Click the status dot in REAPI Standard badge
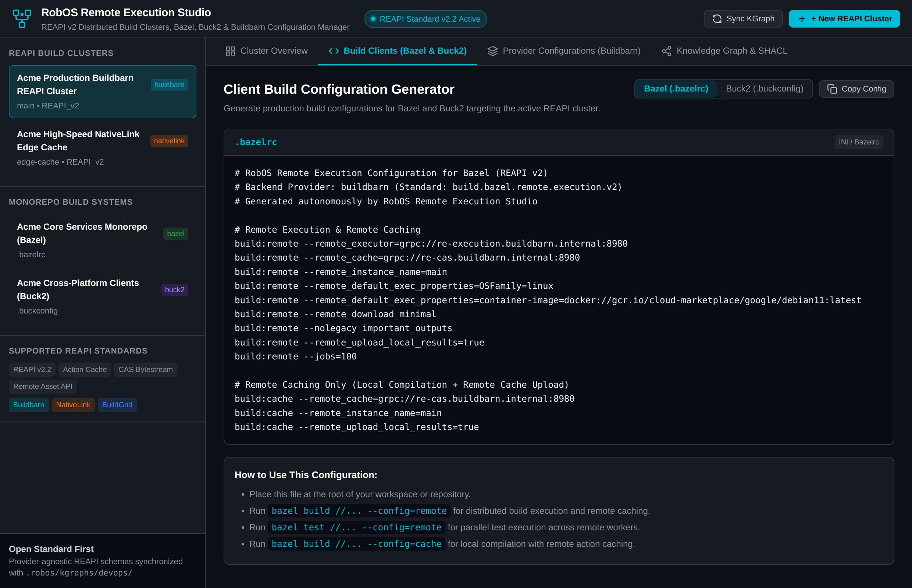Screen dimensions: 912x588 373,19
